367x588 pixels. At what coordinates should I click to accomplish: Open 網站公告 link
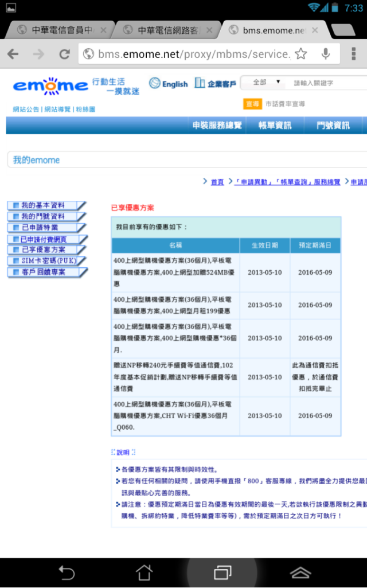[x=26, y=109]
